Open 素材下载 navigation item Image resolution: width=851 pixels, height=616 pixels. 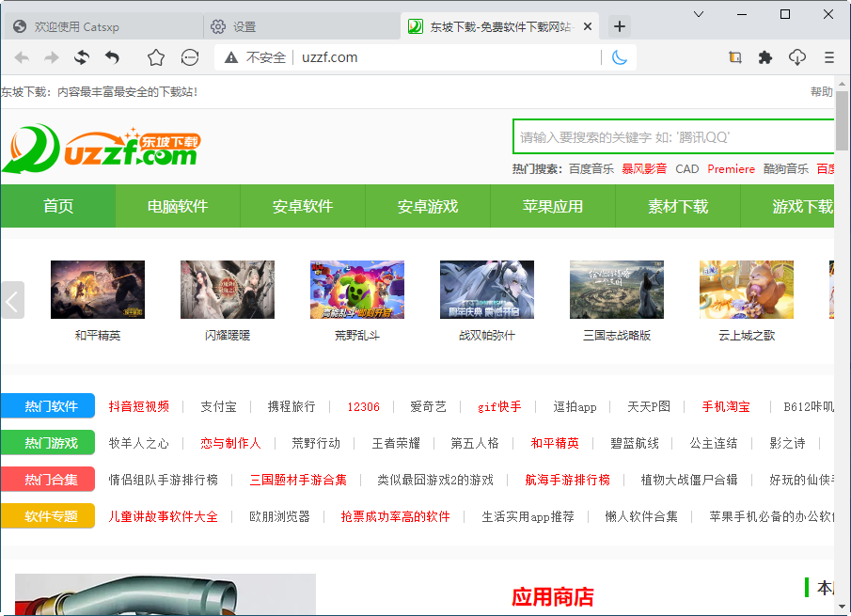pyautogui.click(x=678, y=206)
